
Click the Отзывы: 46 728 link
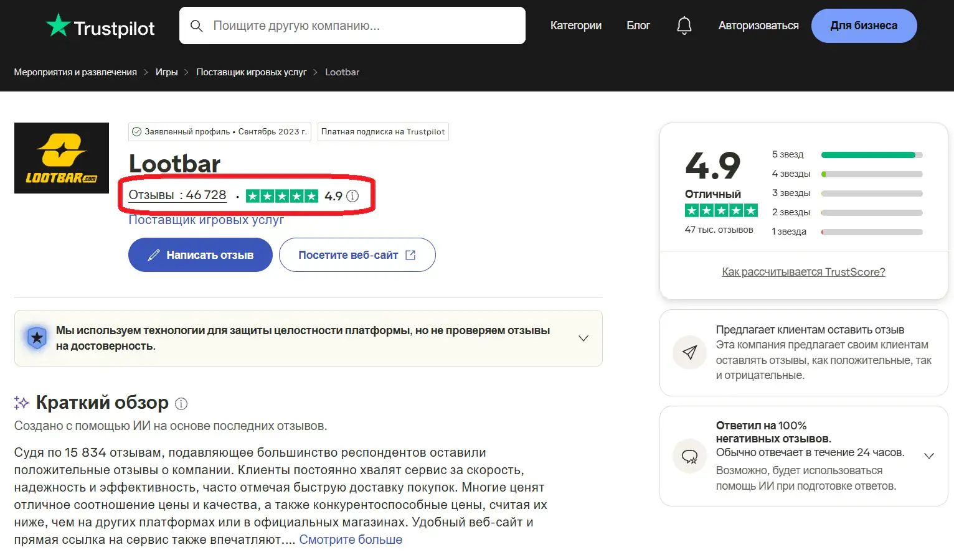tap(177, 195)
